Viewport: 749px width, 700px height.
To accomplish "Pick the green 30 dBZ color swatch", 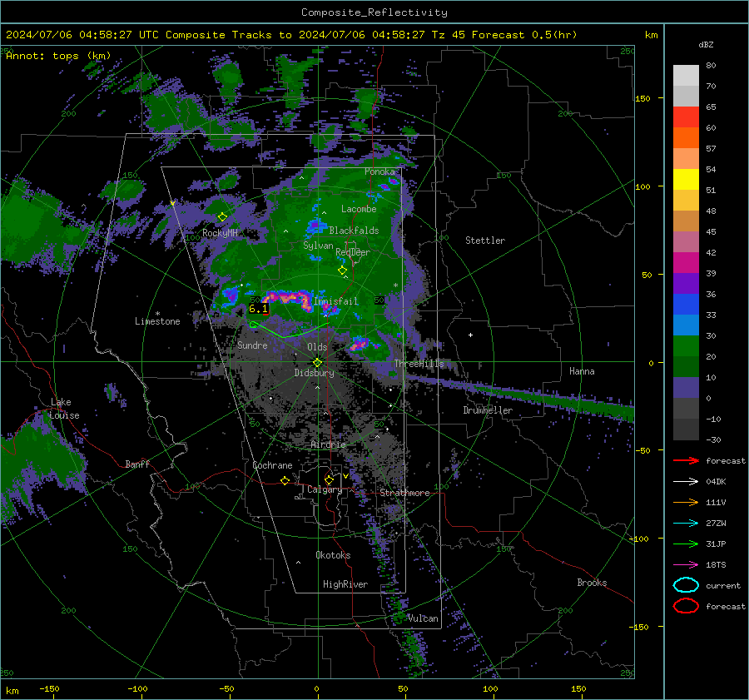I will click(686, 346).
